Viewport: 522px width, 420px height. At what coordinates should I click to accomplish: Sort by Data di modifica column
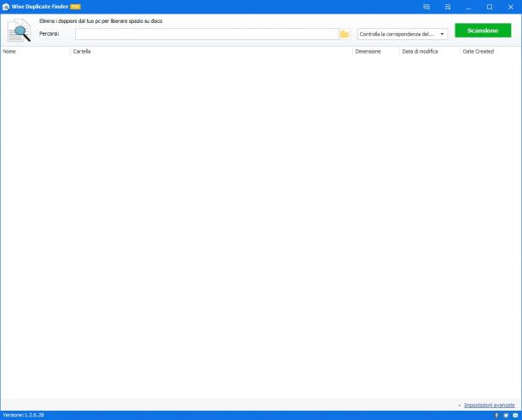coord(420,52)
